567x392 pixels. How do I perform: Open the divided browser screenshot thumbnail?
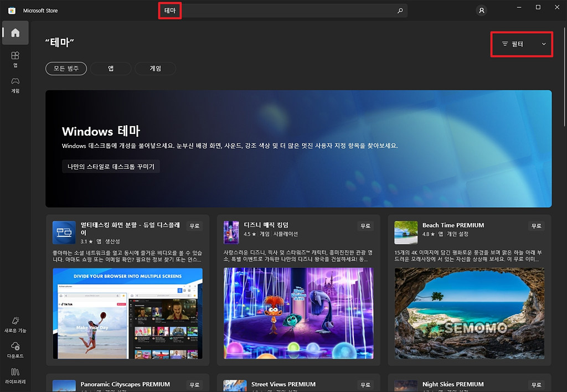click(128, 313)
